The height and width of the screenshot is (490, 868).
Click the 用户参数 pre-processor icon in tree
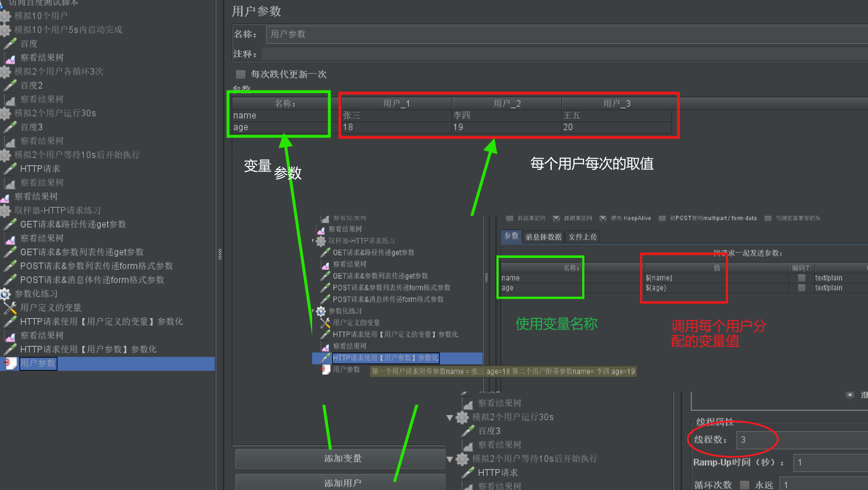10,363
